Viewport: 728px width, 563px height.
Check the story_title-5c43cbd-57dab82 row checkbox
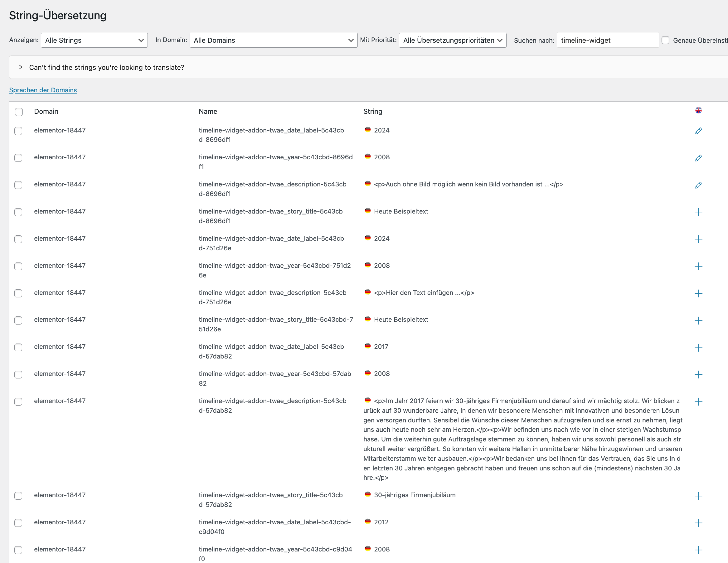pos(18,496)
